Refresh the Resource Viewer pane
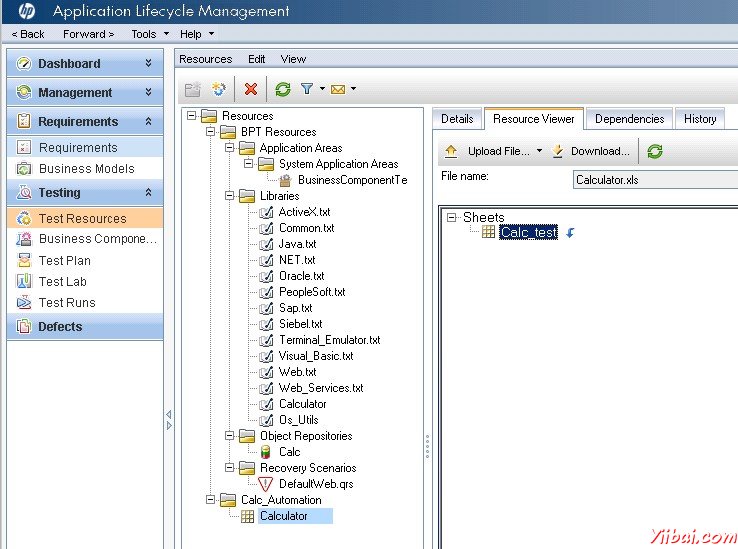The width and height of the screenshot is (738, 549). [x=655, y=152]
